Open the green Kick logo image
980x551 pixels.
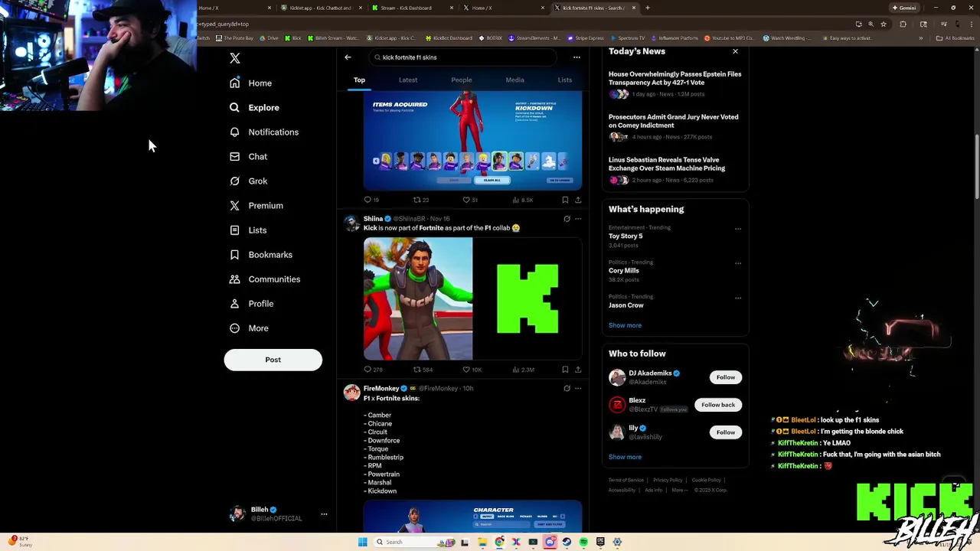528,298
